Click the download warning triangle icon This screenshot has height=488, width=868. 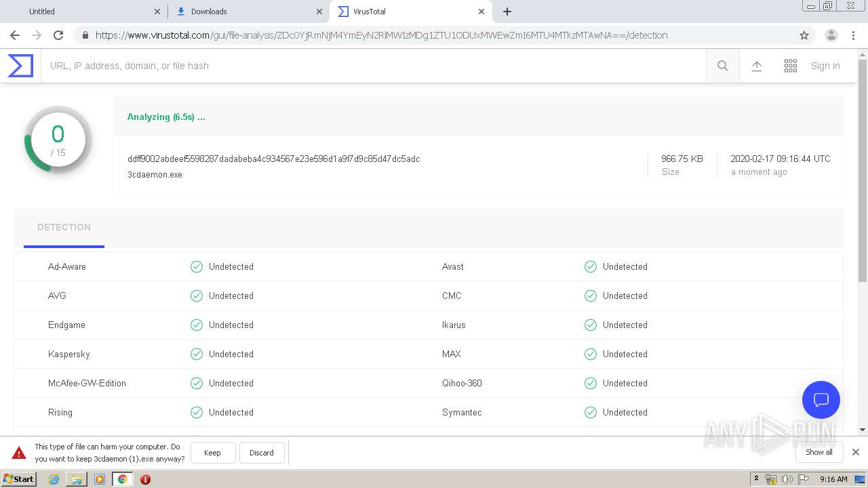[x=19, y=453]
